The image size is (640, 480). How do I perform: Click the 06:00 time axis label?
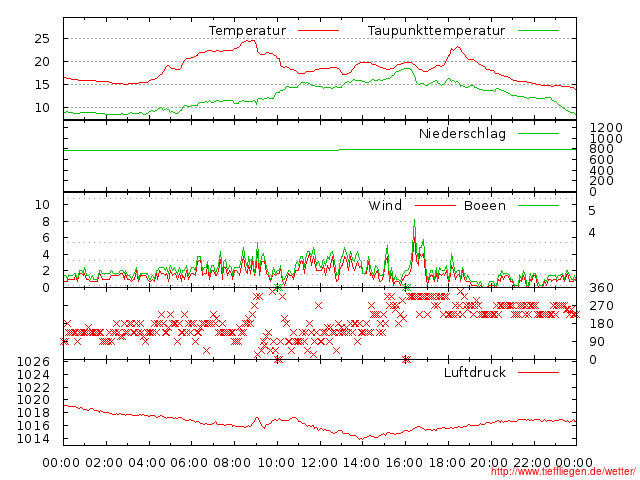point(189,463)
